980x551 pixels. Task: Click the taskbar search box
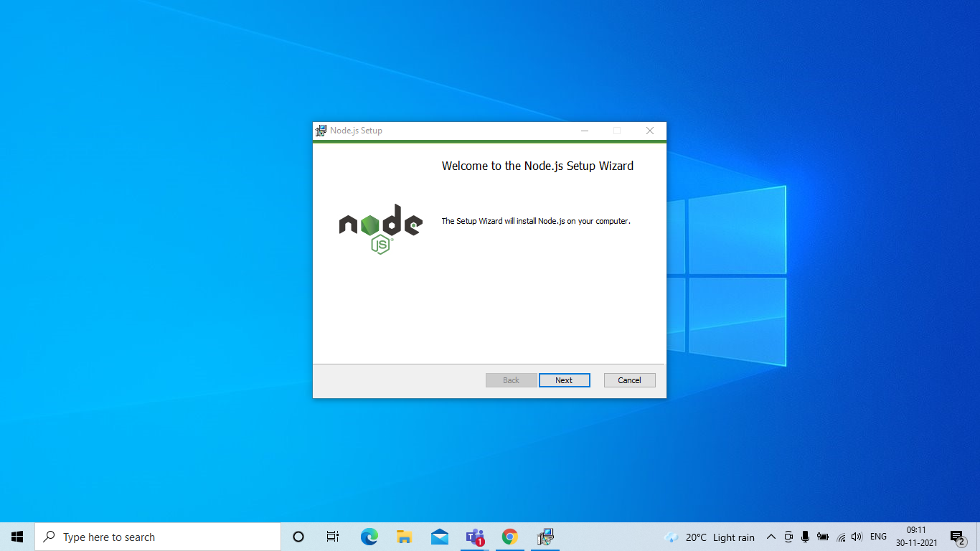158,537
